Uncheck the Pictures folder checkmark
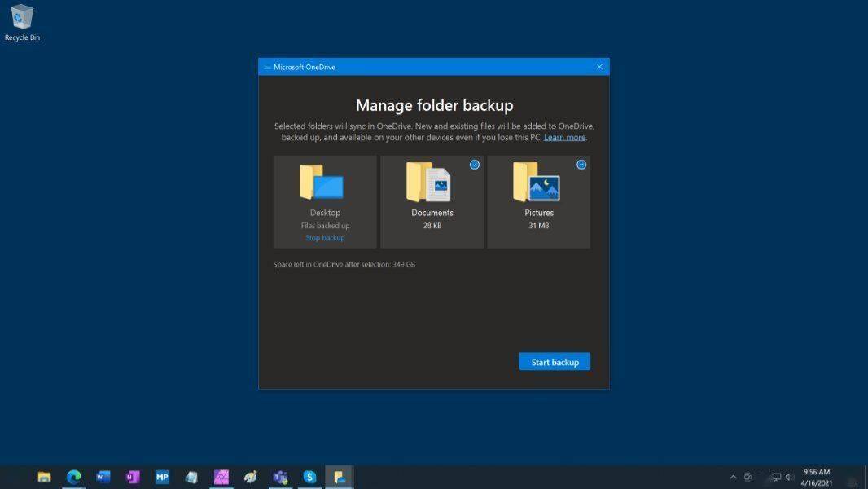The width and height of the screenshot is (868, 489). point(581,165)
